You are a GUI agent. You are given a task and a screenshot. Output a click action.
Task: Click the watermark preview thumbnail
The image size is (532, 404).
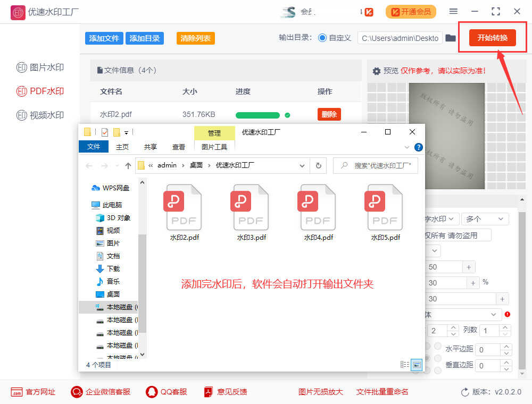click(446, 136)
